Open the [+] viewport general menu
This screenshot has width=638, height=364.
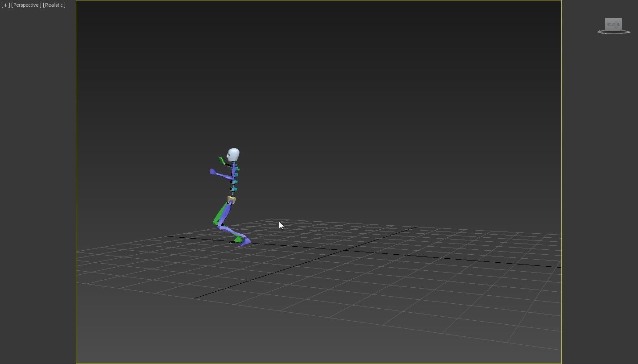click(x=5, y=5)
